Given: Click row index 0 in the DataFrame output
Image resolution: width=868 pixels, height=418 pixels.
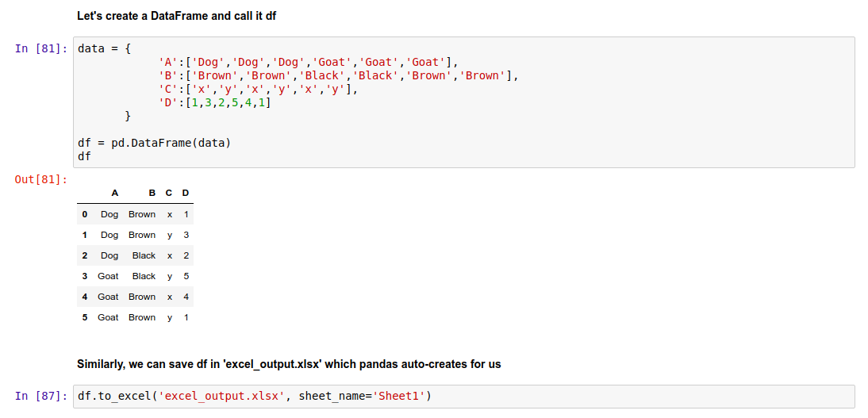Looking at the screenshot, I should tap(84, 214).
